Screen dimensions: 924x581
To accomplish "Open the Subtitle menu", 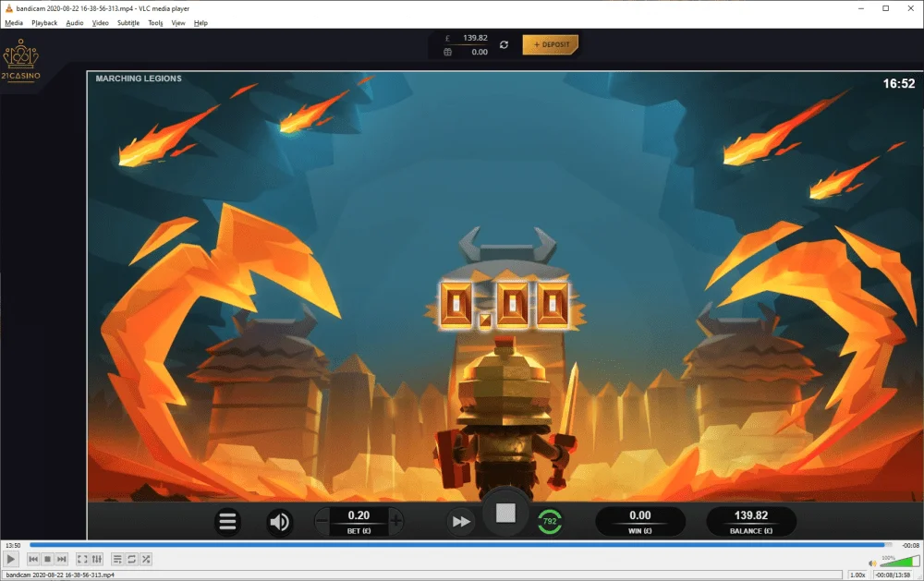I will pyautogui.click(x=128, y=23).
